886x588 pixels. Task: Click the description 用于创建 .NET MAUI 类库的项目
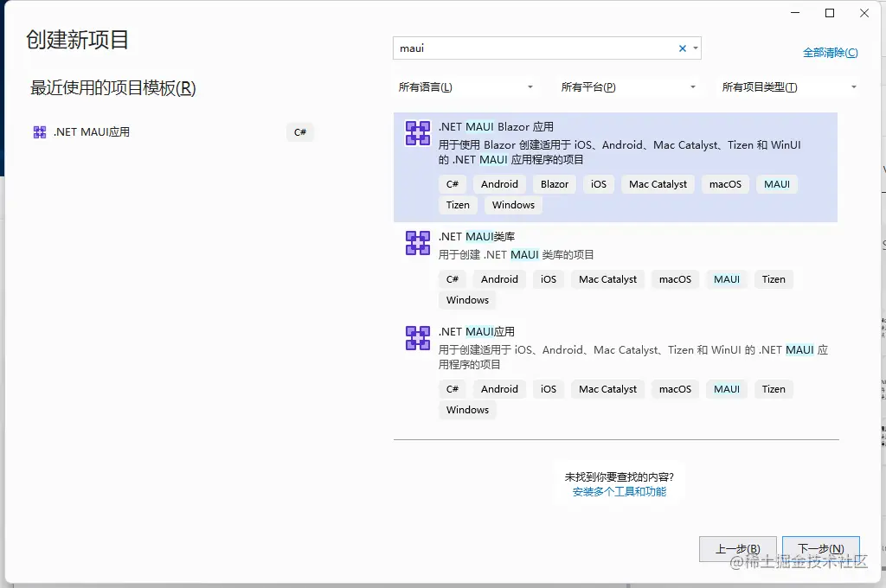516,255
